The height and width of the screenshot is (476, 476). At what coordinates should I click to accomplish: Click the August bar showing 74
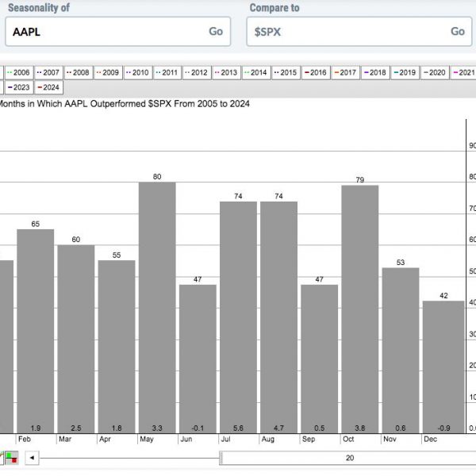click(x=278, y=317)
